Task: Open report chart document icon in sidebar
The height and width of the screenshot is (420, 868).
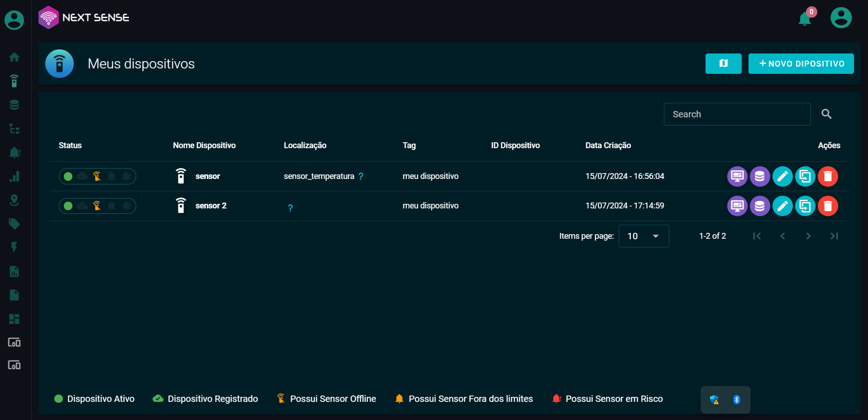Action: 14,271
